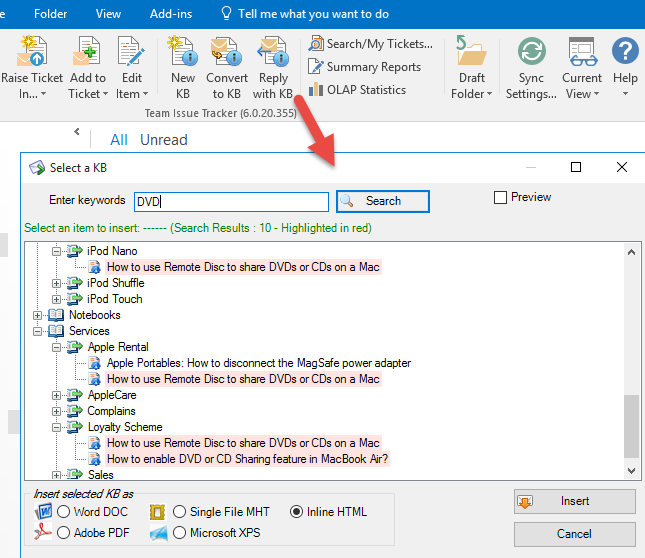Click scroll up arrow in KB tree
The height and width of the screenshot is (558, 645).
coord(631,252)
